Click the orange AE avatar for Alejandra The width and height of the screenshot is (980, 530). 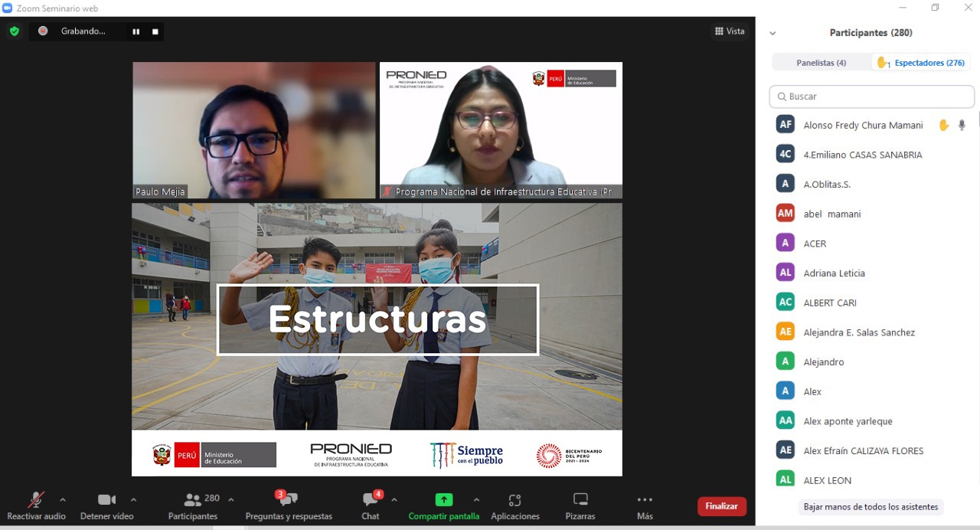pyautogui.click(x=786, y=332)
